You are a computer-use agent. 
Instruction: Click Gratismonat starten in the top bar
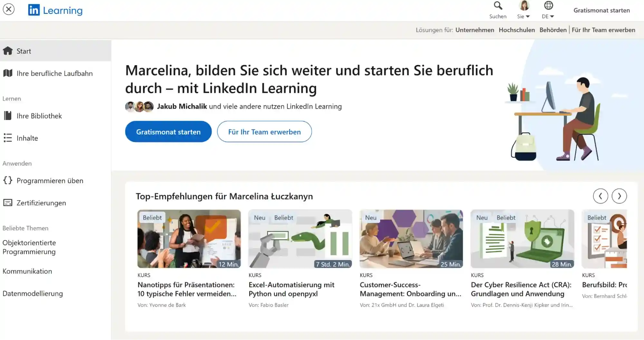click(601, 10)
